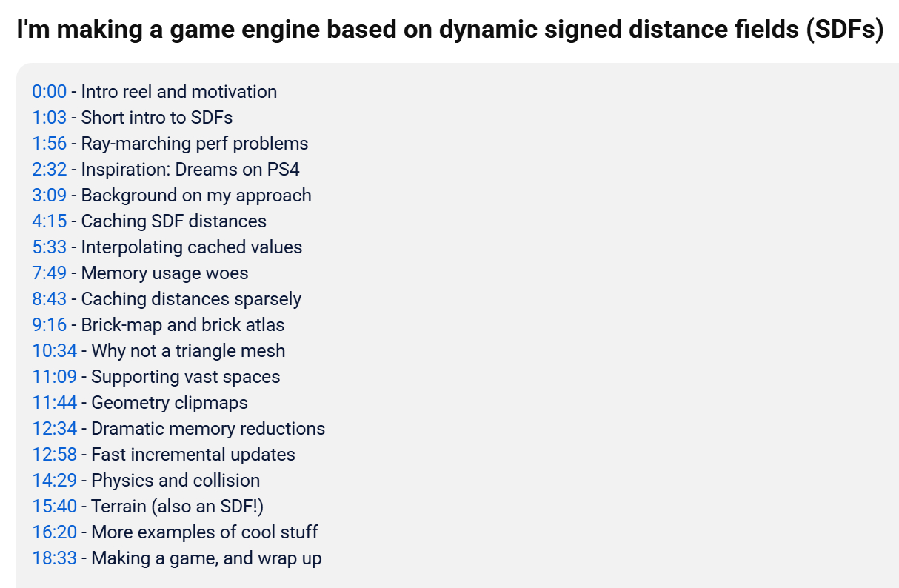The height and width of the screenshot is (588, 899).
Task: Go to 1:56 ray-marching perf problems
Action: (x=49, y=144)
